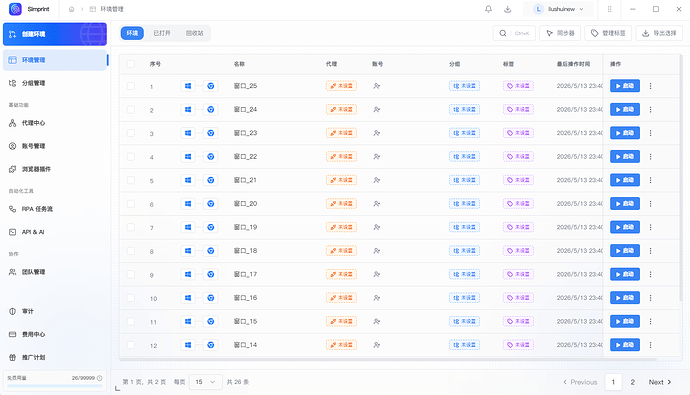
Task: Open 分组管理 in the sidebar
Action: 55,83
